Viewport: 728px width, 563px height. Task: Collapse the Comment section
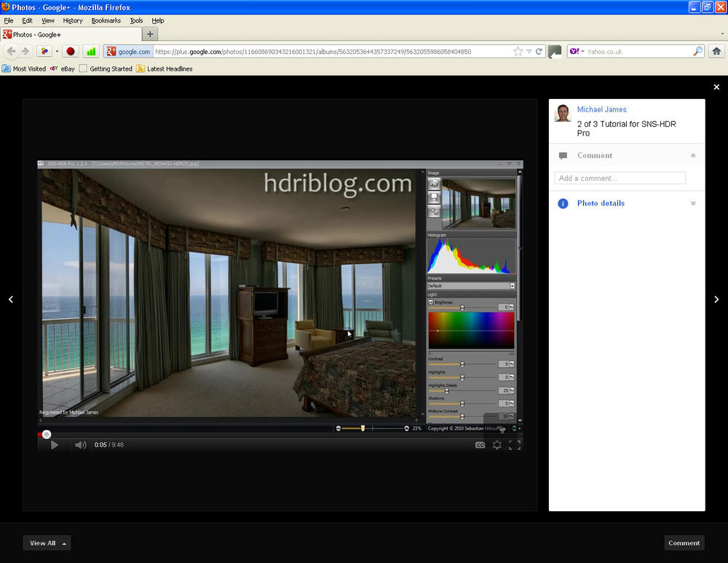point(692,156)
